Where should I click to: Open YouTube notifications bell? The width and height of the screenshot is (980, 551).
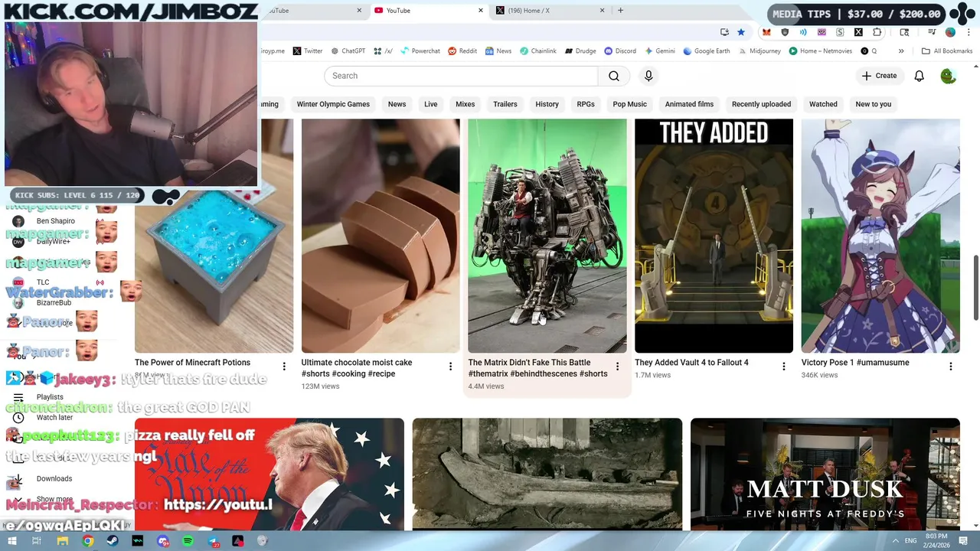tap(920, 76)
